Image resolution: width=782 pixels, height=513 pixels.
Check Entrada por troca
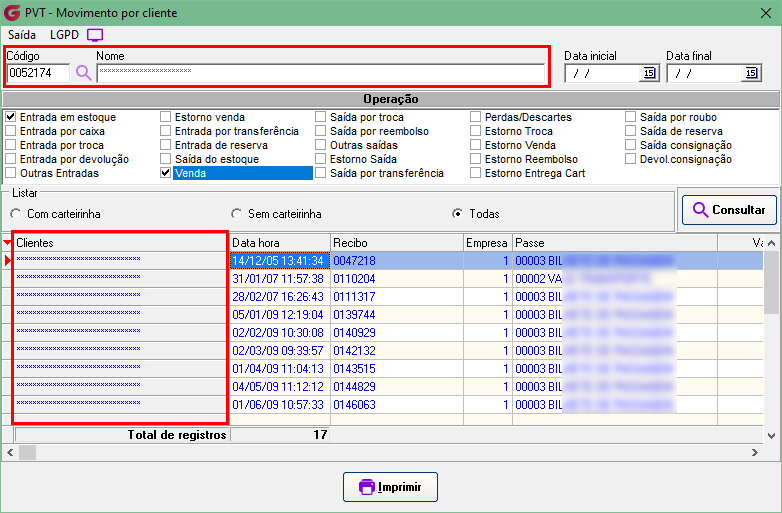click(10, 145)
